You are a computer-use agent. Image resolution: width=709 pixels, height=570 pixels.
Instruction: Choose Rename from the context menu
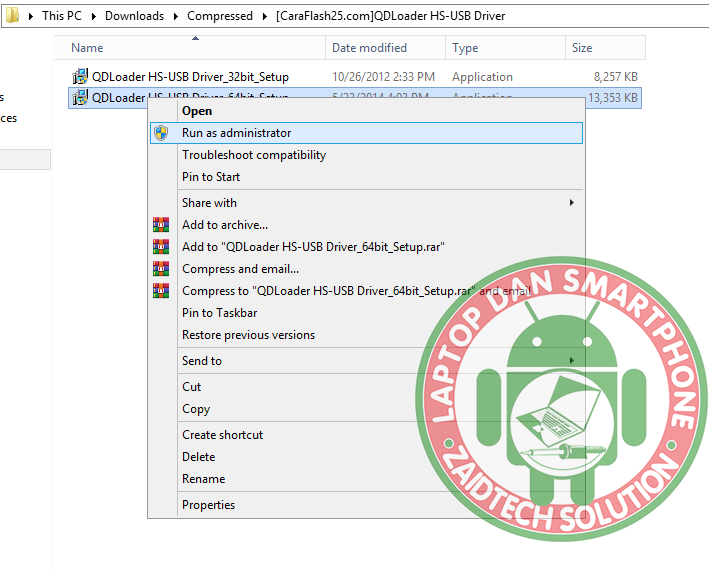click(366, 479)
